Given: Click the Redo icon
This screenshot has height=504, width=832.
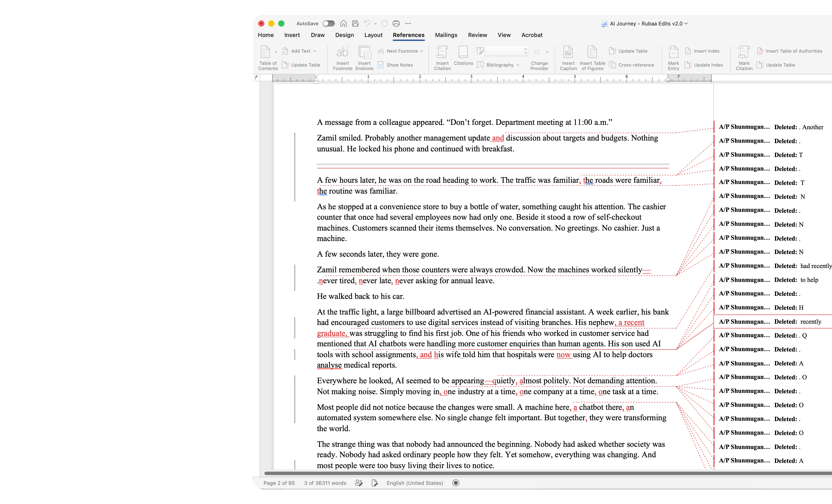Looking at the screenshot, I should [x=384, y=23].
